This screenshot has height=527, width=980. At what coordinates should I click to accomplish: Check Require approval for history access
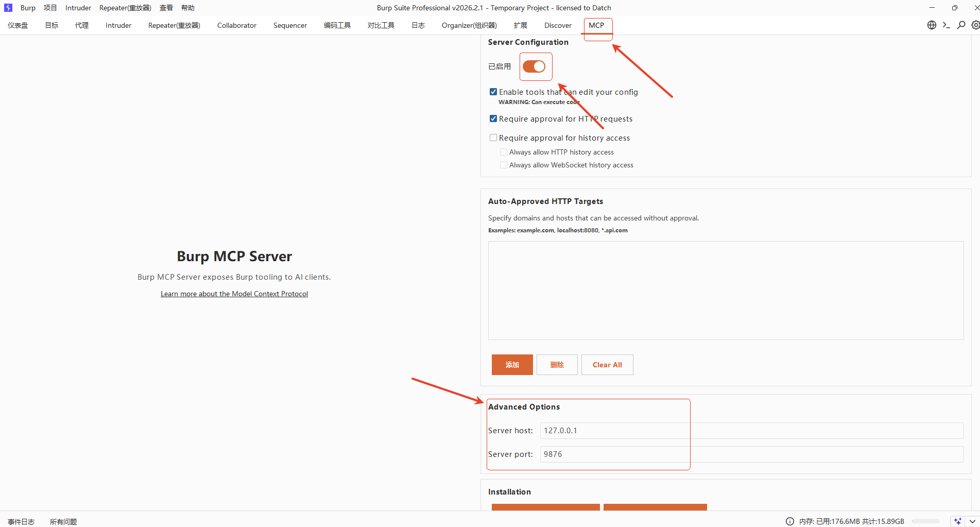(493, 138)
